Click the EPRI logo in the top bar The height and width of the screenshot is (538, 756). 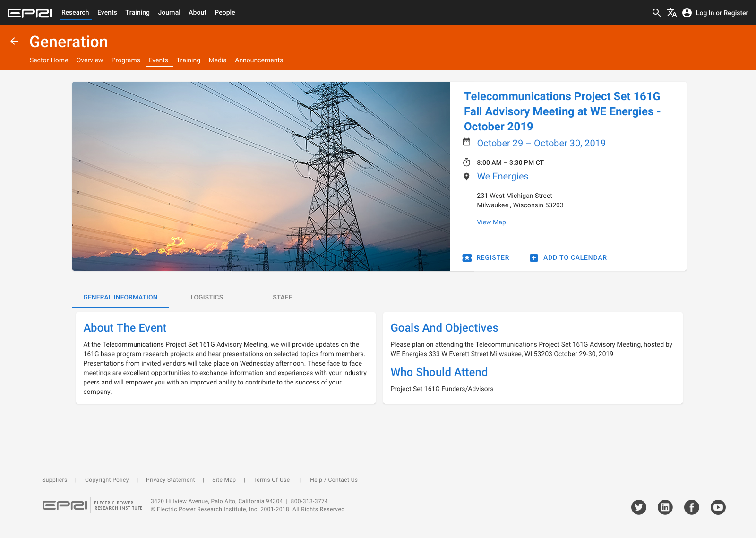[30, 13]
